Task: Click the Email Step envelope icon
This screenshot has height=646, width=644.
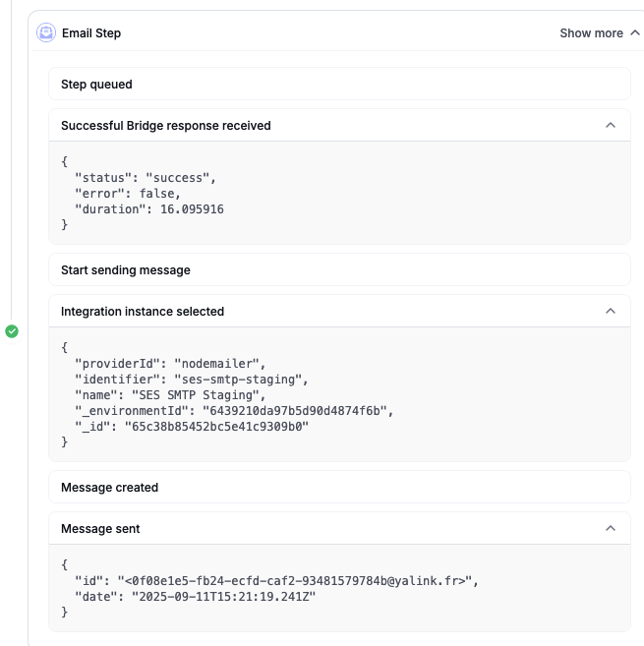Action: 46,32
